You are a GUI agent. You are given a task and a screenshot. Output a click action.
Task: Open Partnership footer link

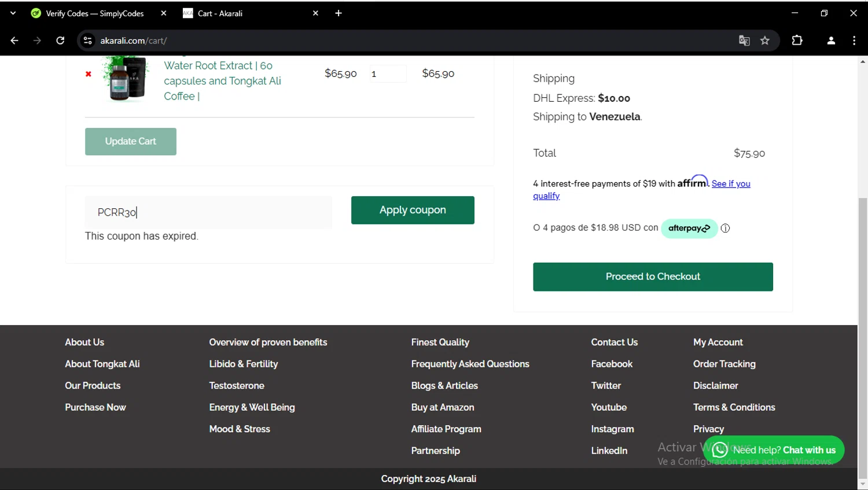[435, 451]
